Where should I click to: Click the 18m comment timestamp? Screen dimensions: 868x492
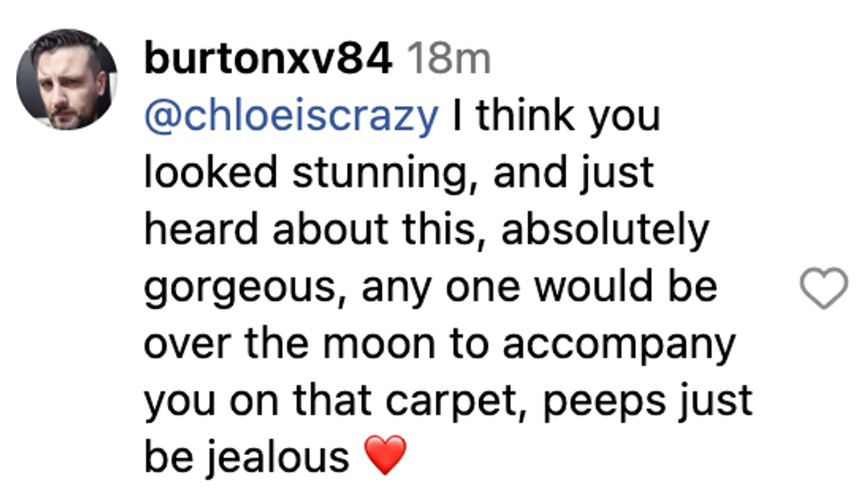coord(447,59)
